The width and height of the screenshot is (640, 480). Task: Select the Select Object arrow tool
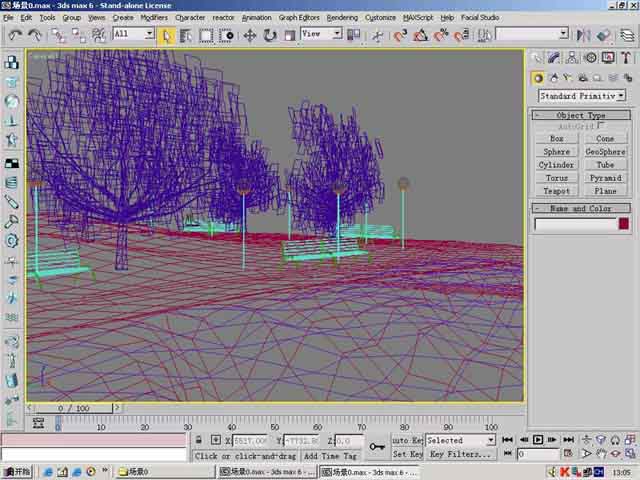pos(167,35)
